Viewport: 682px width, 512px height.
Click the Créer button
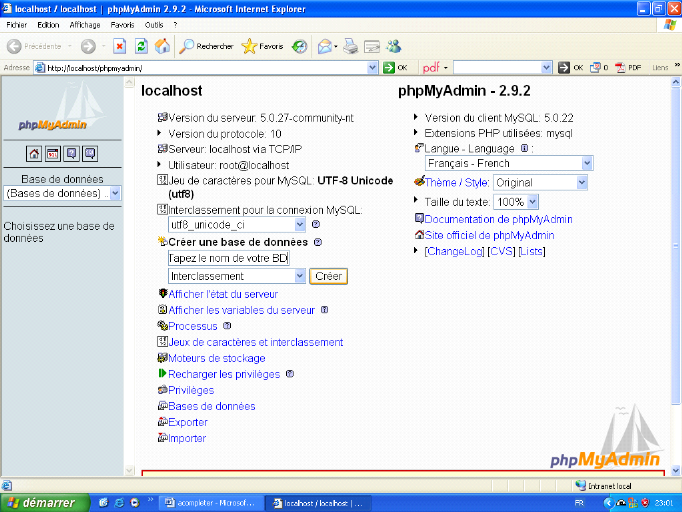(328, 276)
